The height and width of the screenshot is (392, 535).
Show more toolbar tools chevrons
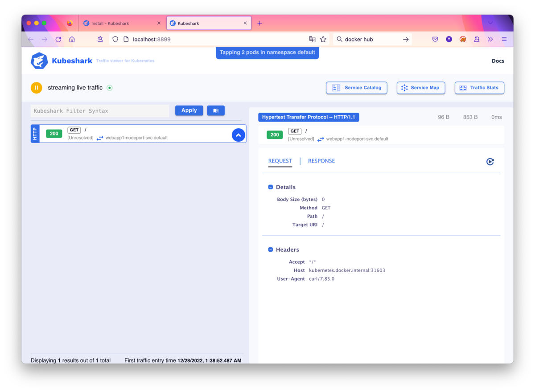pyautogui.click(x=490, y=39)
